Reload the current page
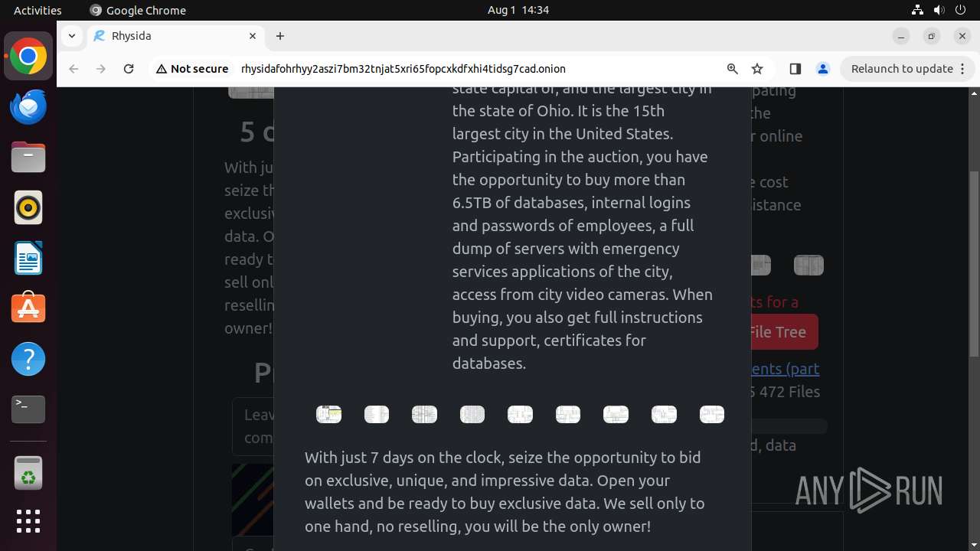 (129, 69)
